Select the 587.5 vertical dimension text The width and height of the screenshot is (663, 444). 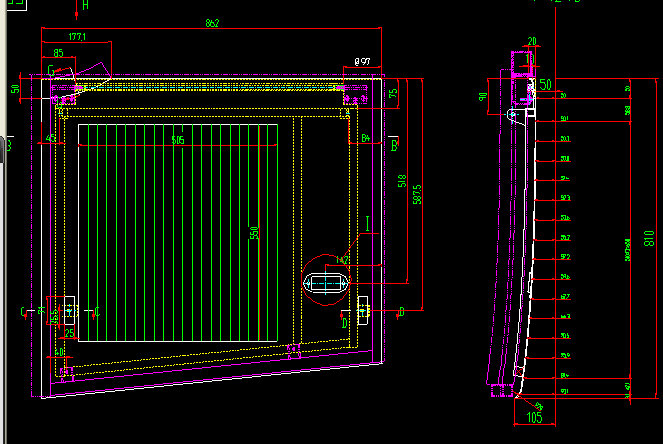[417, 197]
